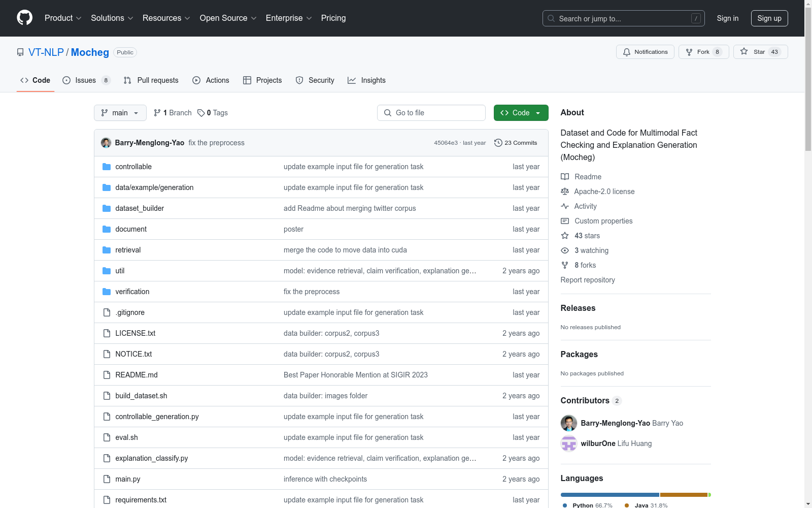The image size is (812, 508).
Task: Open the NOTICE.txt file
Action: (x=133, y=354)
